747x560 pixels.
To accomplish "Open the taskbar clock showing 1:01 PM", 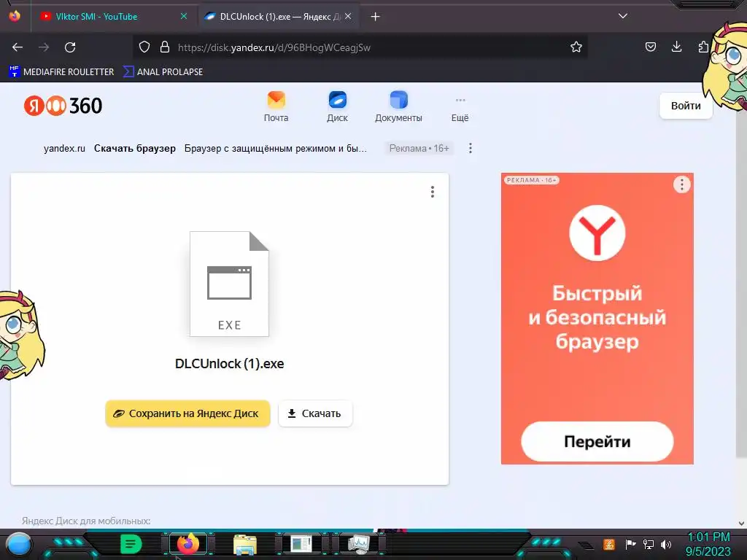I will (x=708, y=544).
